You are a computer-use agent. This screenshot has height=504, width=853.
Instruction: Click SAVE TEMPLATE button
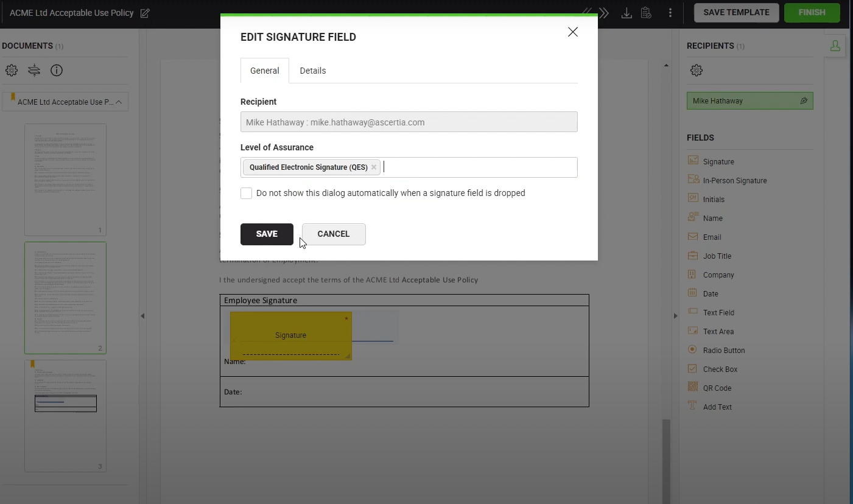click(x=736, y=13)
